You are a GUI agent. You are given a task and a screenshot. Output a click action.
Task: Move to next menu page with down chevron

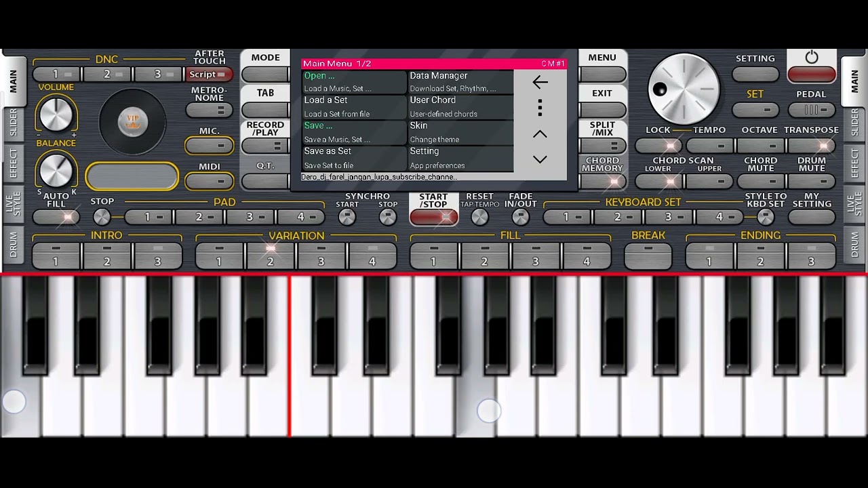coord(540,159)
